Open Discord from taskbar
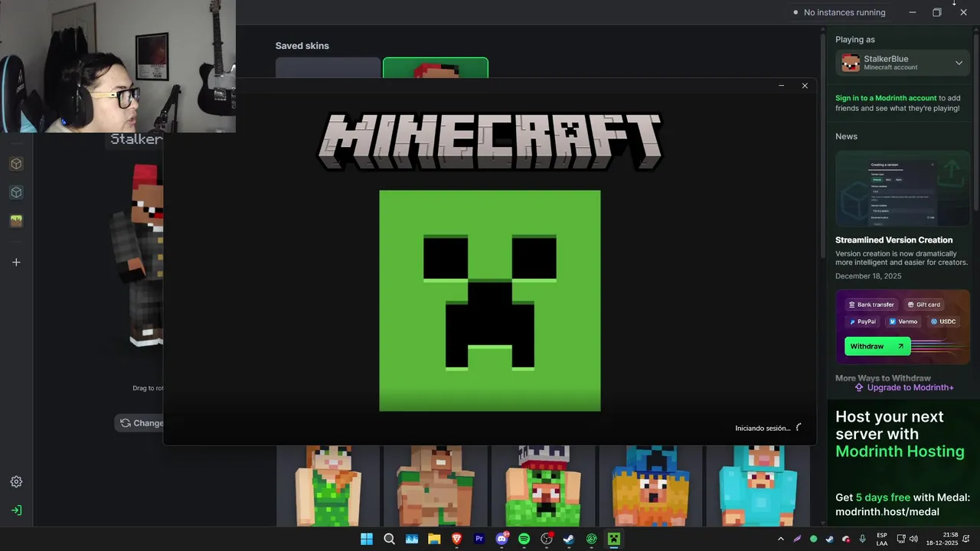980x551 pixels. tap(501, 539)
